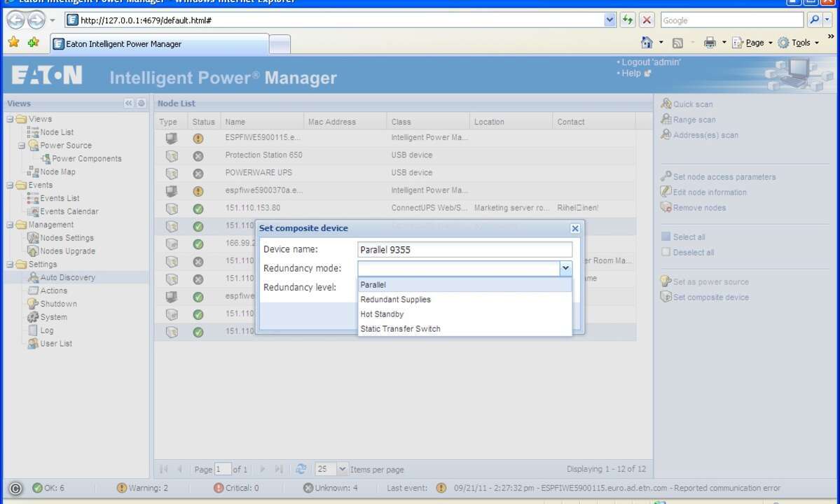This screenshot has width=840, height=504.
Task: Select the Protection Station 650 row
Action: 395,155
